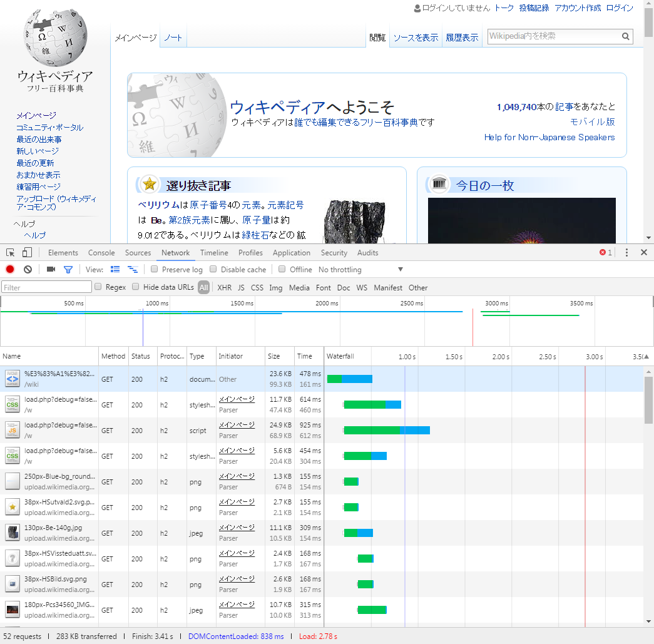
Task: Open the Application tab
Action: (x=292, y=253)
